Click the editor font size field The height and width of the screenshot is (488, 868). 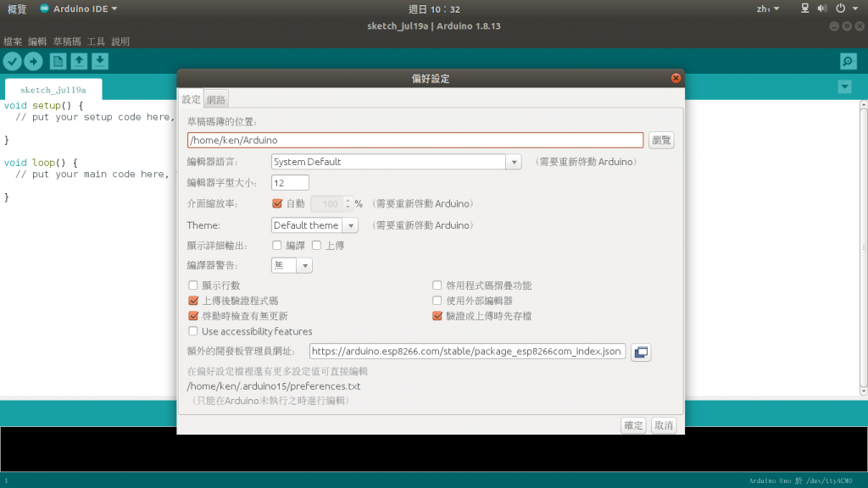pyautogui.click(x=290, y=183)
